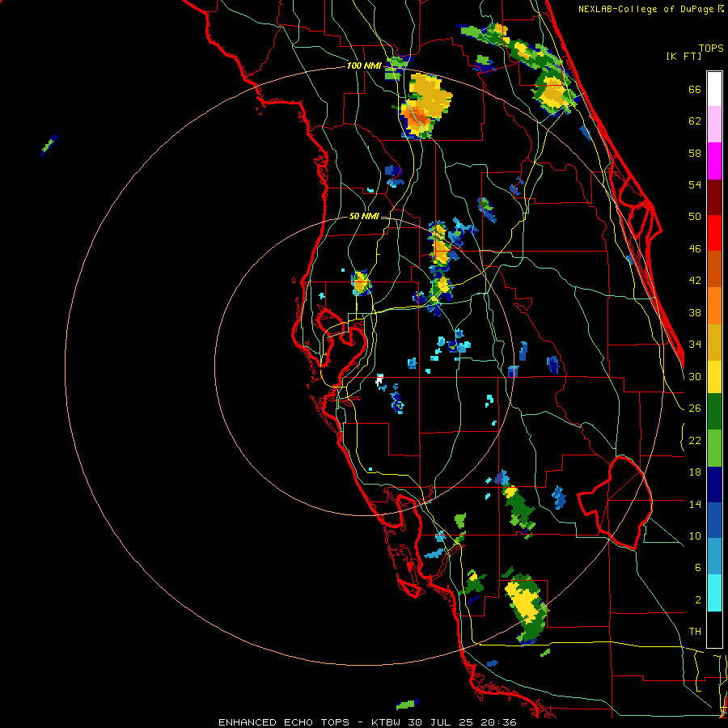The width and height of the screenshot is (728, 728).
Task: Select the 42 value on the legend
Action: coord(695,281)
